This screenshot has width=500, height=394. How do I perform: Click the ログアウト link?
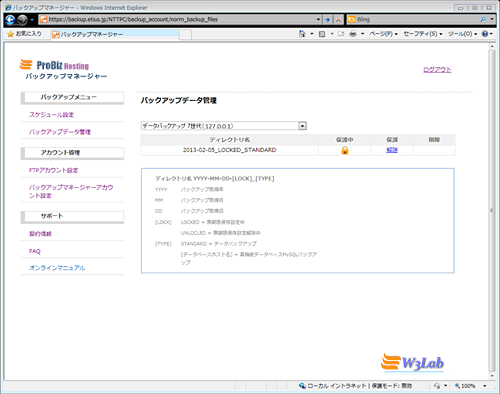(x=437, y=70)
